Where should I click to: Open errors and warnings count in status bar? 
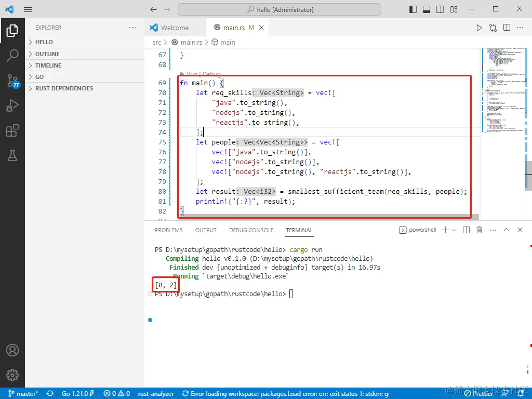117,394
